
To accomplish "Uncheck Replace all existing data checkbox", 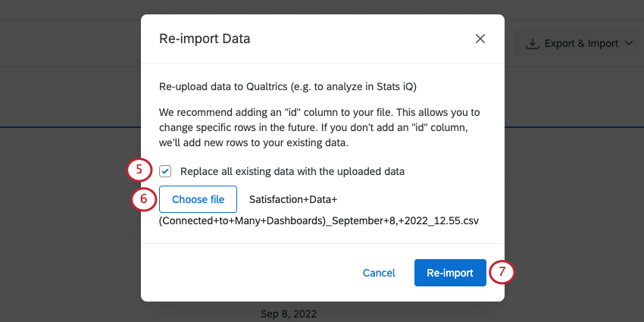I will coord(165,171).
